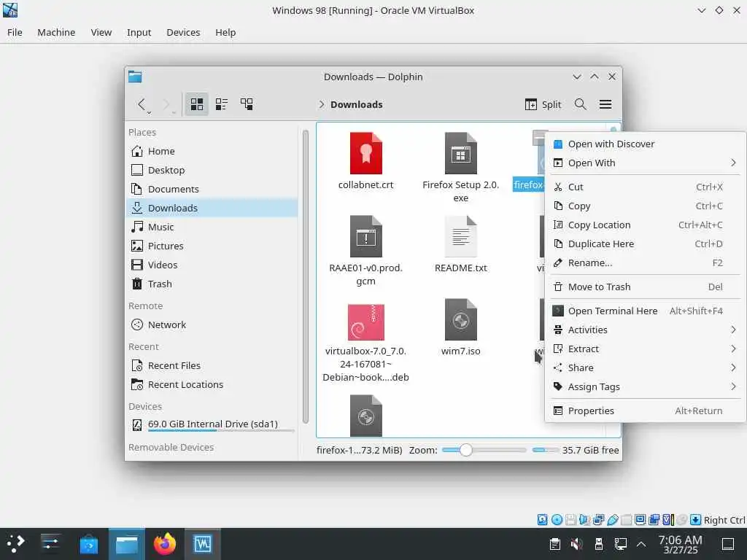
Task: Open VirtualBox Machine menu
Action: (56, 32)
